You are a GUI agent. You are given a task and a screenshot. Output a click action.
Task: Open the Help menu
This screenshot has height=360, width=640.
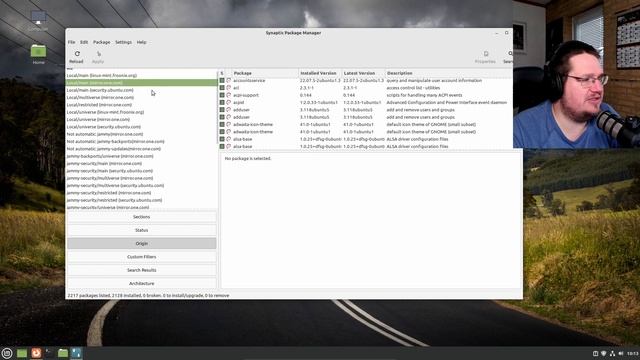[141, 42]
